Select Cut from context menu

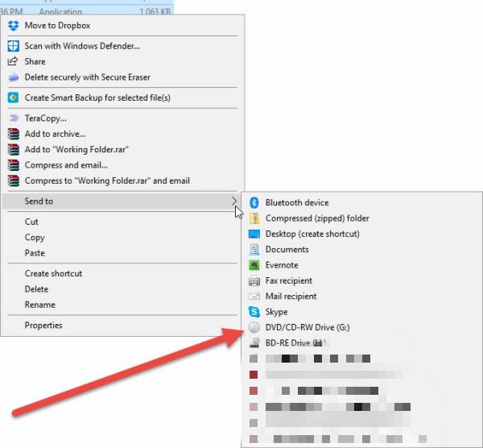tap(122, 222)
